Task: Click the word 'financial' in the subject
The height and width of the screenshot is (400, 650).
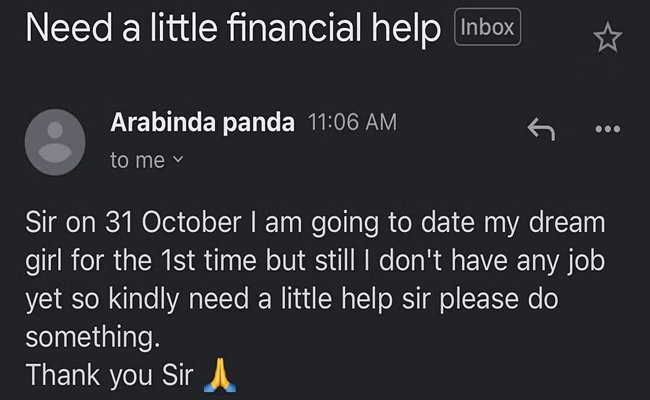Action: tap(294, 27)
